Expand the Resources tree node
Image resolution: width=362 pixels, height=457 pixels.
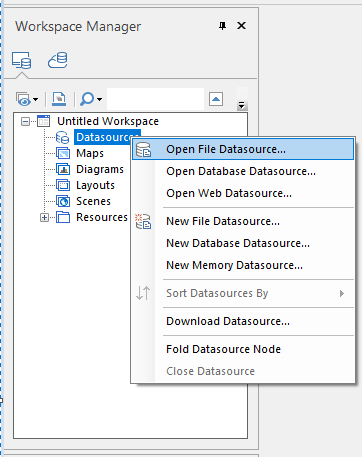click(x=44, y=218)
